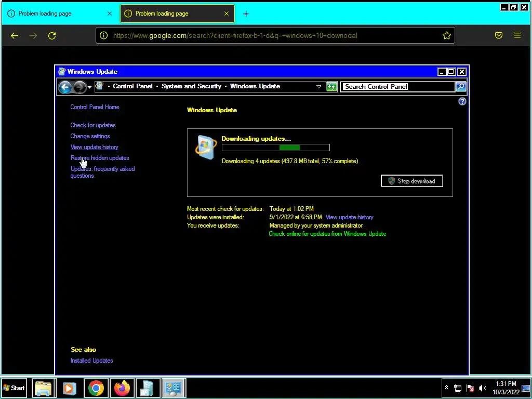
Task: Click the Firefox forward arrow
Action: pos(33,36)
